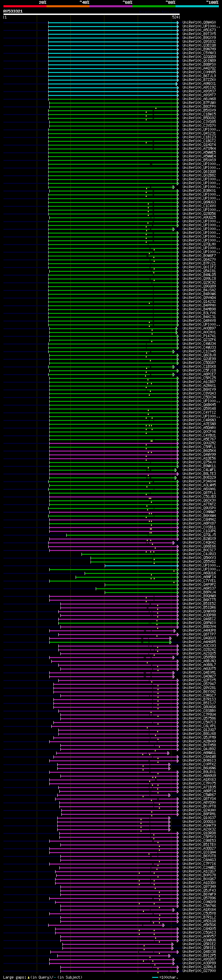This screenshot has width=222, height=980.
Task: Select hit UniRef100_Q1HQT4
Action: 199,145
